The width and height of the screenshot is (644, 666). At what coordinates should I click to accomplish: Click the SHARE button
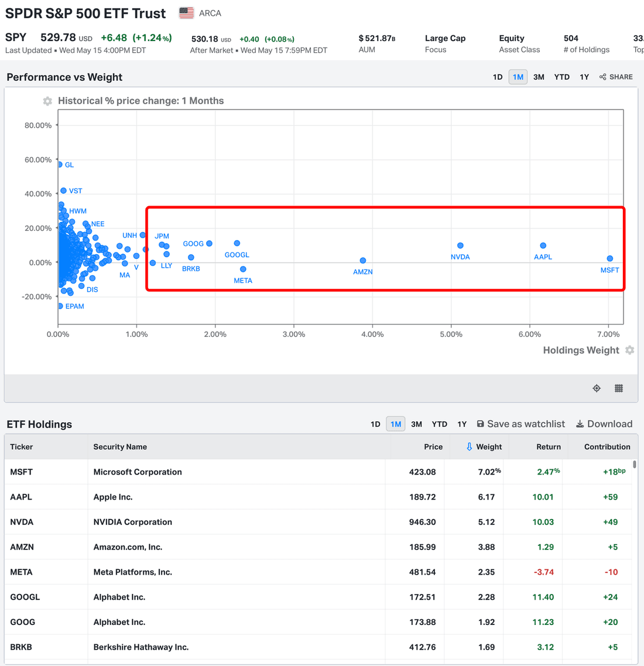click(x=616, y=77)
